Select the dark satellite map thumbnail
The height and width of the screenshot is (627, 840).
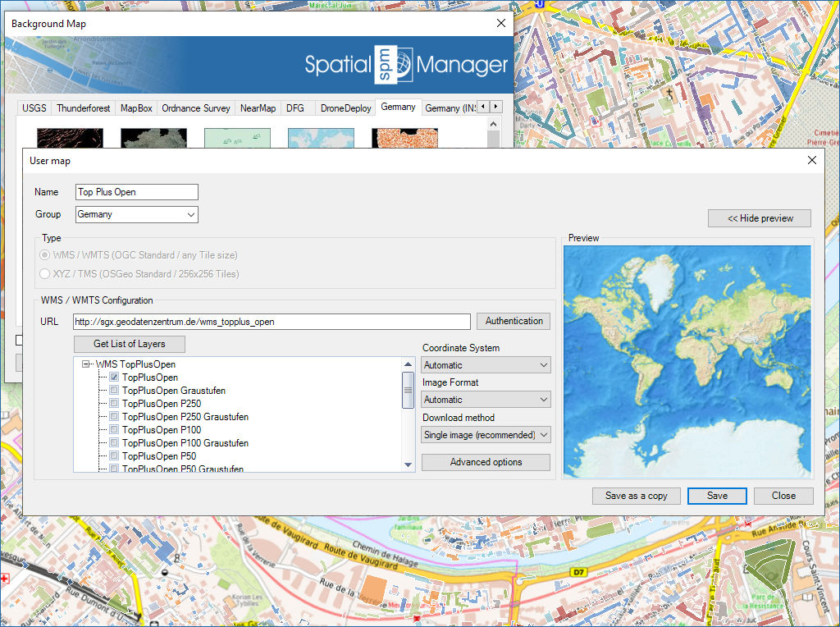153,138
